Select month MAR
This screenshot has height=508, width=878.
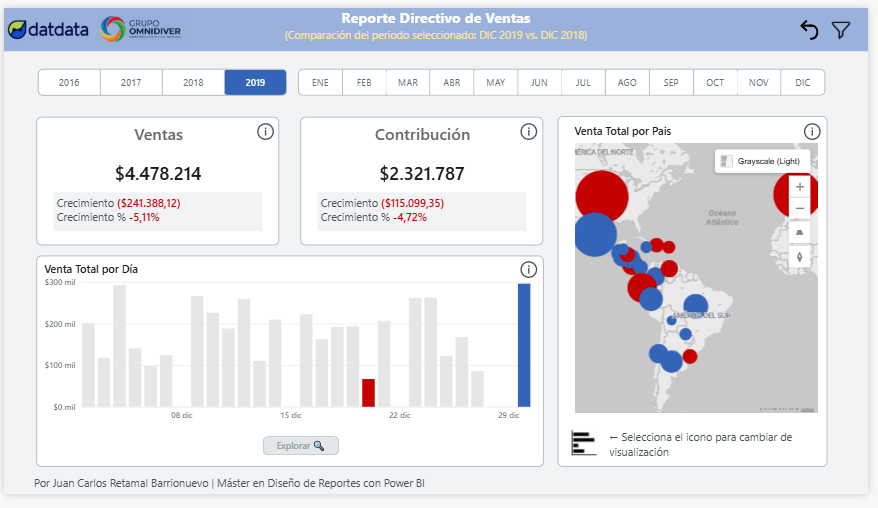click(x=408, y=82)
